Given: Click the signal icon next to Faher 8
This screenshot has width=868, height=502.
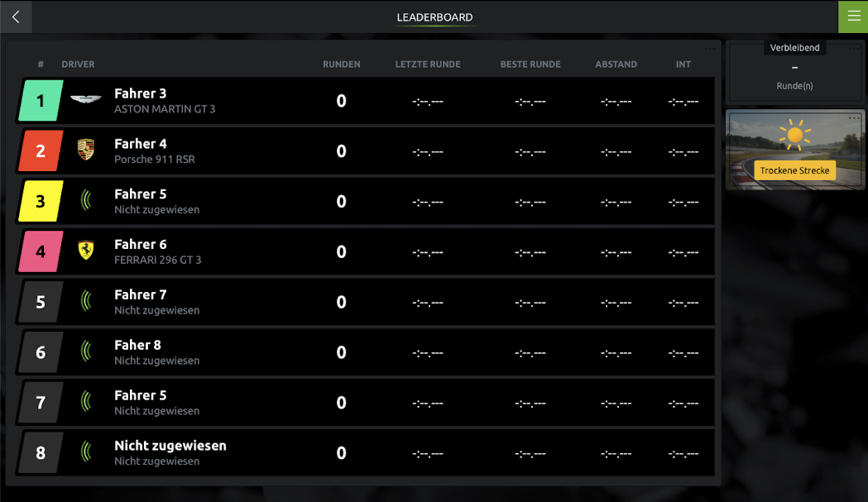Looking at the screenshot, I should point(85,351).
